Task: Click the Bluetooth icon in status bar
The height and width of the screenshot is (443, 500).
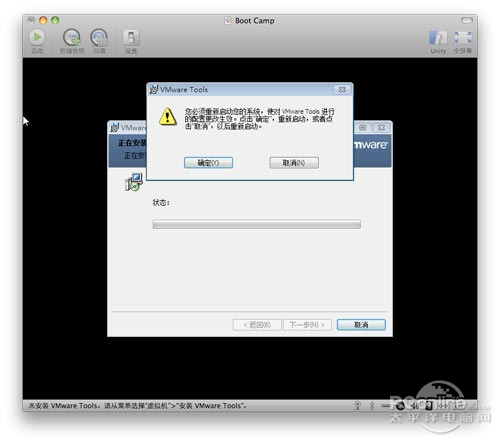Action: point(372,405)
